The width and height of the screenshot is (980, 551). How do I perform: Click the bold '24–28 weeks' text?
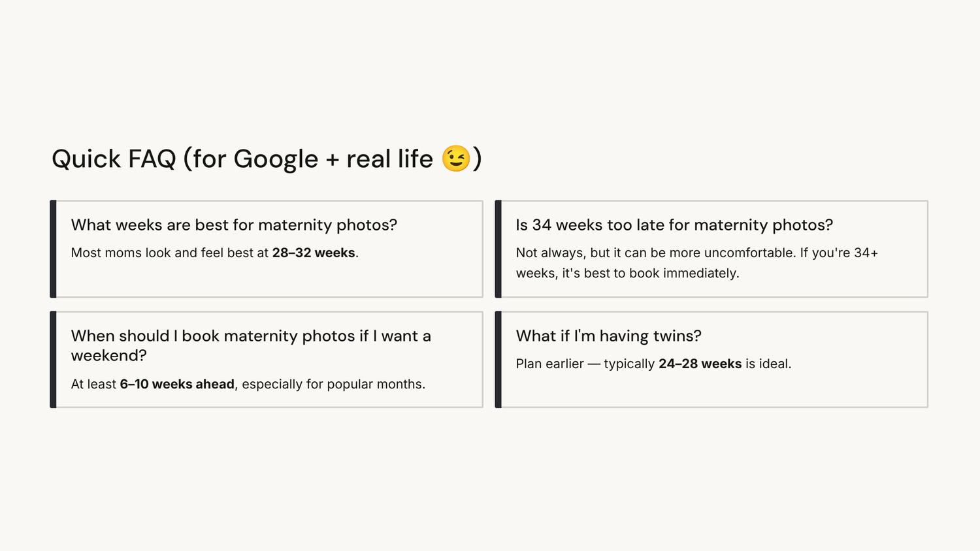pos(700,364)
